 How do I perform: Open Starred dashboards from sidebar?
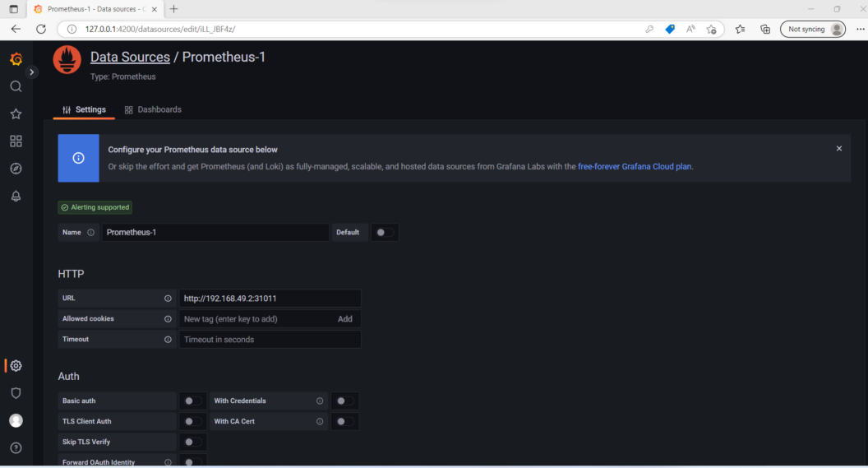tap(16, 114)
